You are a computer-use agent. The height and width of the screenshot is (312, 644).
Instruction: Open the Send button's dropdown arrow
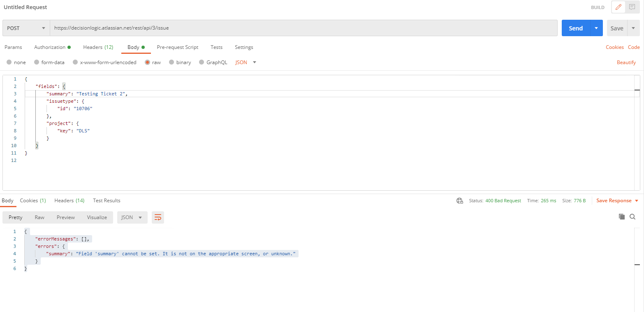tap(596, 28)
